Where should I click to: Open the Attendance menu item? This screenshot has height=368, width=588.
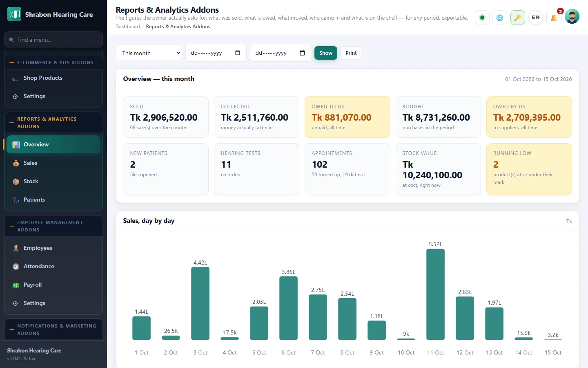(53, 267)
